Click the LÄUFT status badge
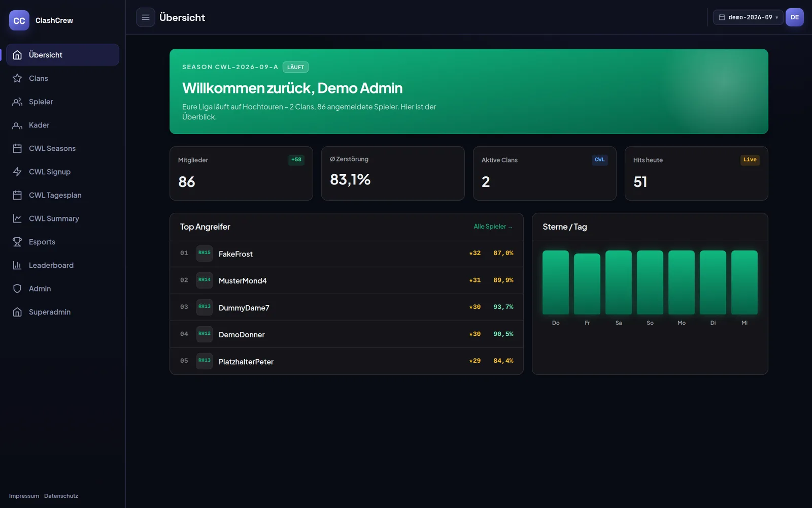The width and height of the screenshot is (812, 508). pos(295,67)
